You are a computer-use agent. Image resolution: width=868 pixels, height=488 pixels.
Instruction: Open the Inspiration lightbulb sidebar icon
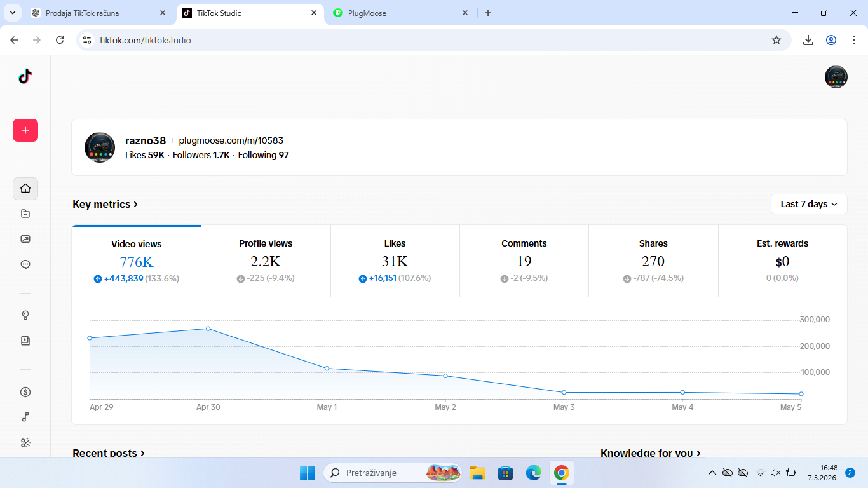point(25,315)
